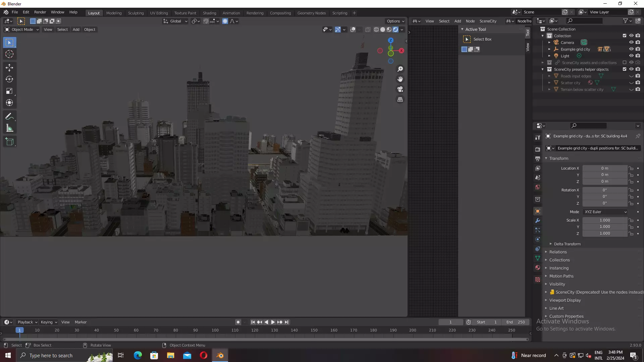Open the Output properties printer tab

click(x=538, y=159)
